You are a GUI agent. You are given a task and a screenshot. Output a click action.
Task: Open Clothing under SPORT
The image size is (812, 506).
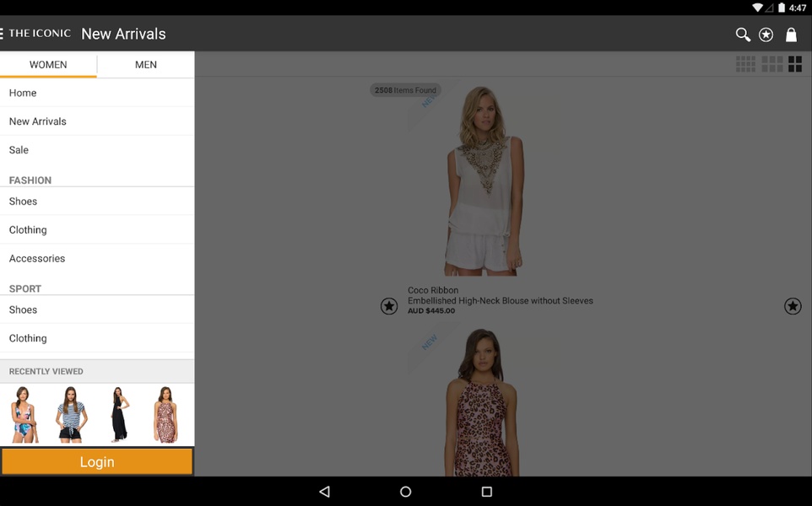[x=97, y=338]
